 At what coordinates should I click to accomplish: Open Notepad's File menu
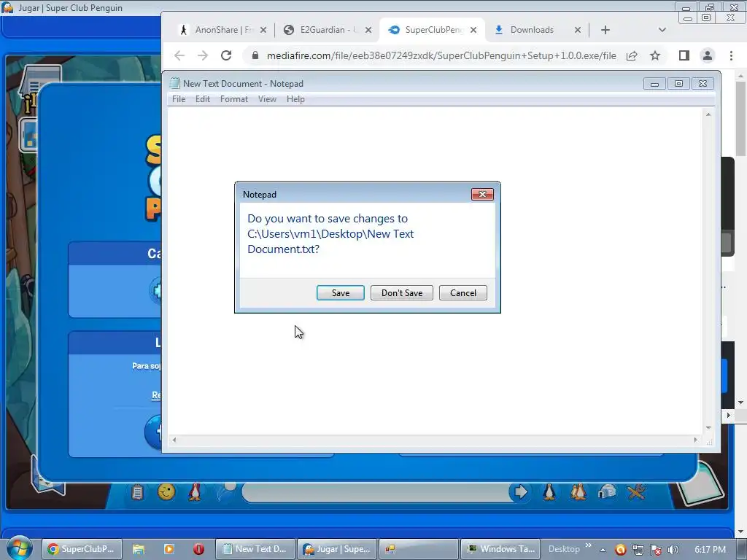pyautogui.click(x=179, y=99)
